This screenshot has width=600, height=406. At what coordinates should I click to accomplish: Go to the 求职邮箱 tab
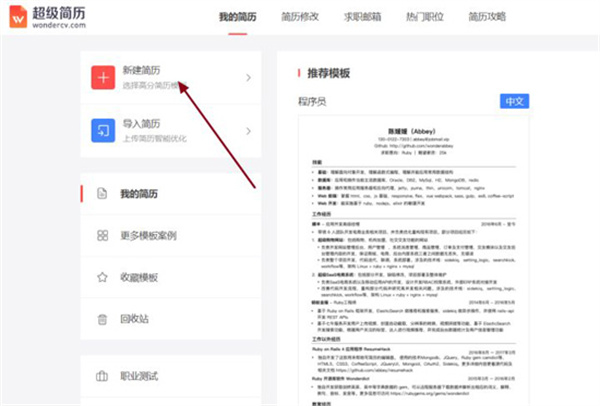click(x=363, y=17)
